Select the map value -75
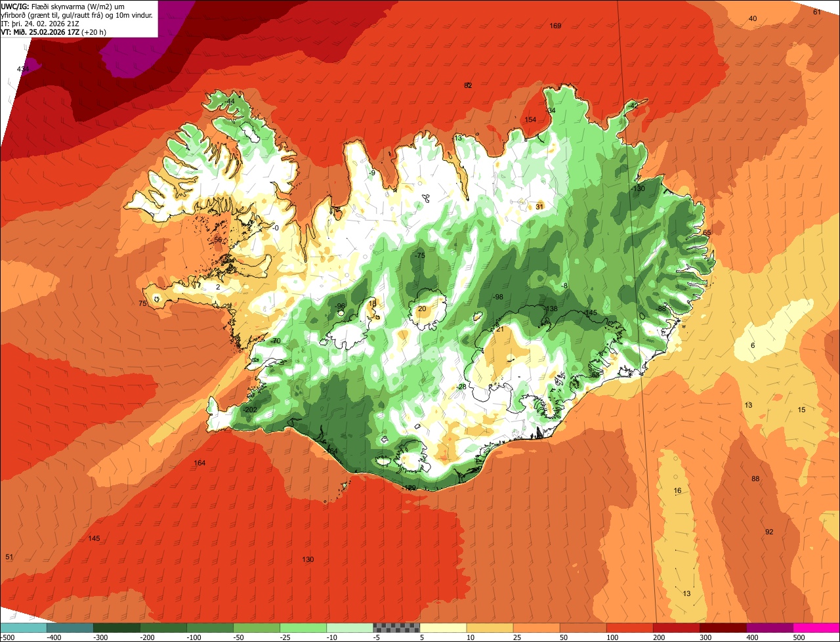840x642 pixels. tap(420, 255)
